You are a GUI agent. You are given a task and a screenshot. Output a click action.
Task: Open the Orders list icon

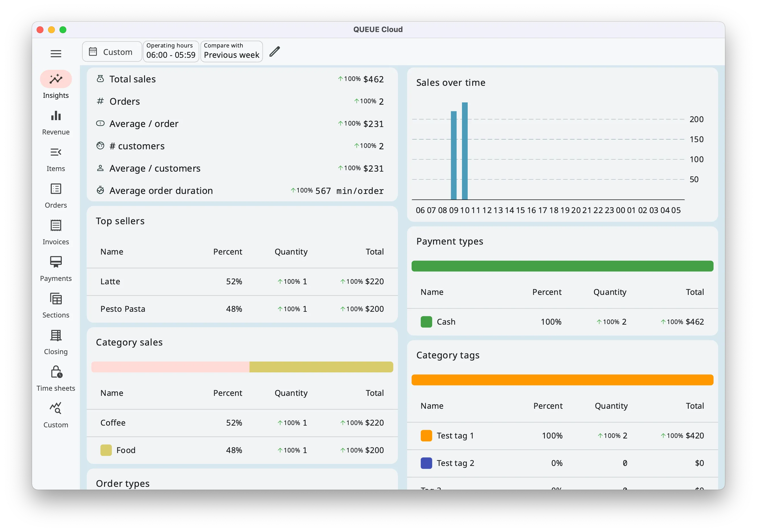pyautogui.click(x=56, y=189)
